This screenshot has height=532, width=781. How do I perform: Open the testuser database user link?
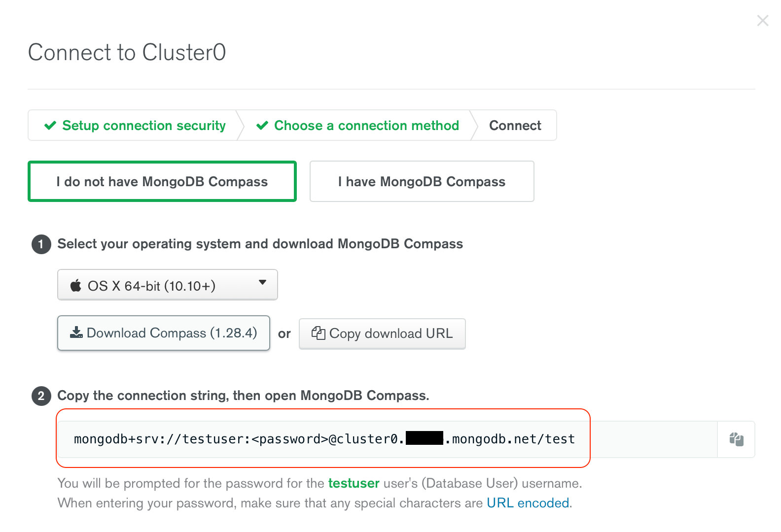click(x=354, y=483)
